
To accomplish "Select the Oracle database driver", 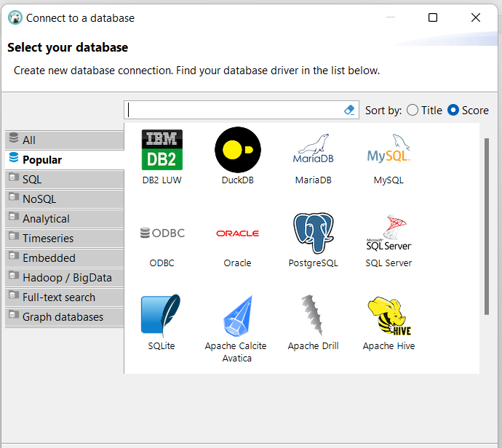I will 237,233.
